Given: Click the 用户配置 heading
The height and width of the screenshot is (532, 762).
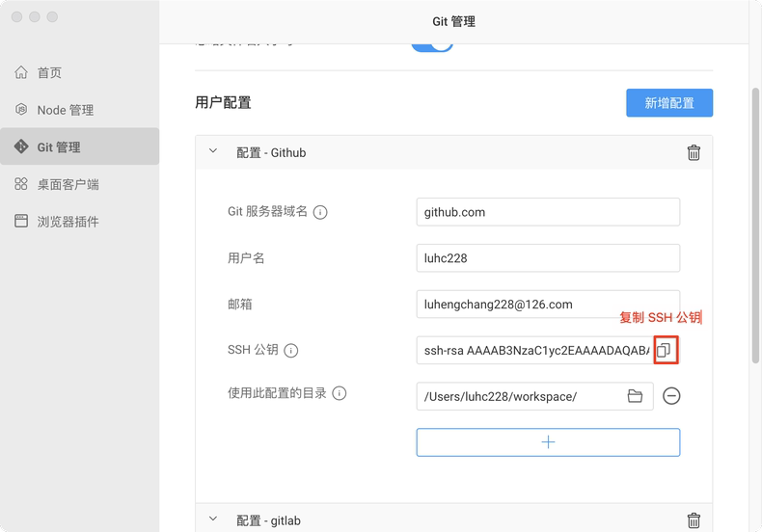Looking at the screenshot, I should 223,103.
